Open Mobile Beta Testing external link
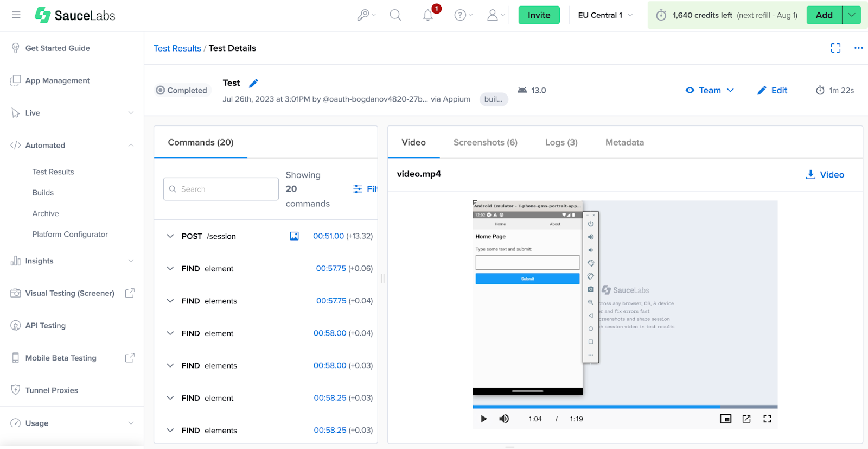Image resolution: width=868 pixels, height=449 pixels. point(72,358)
